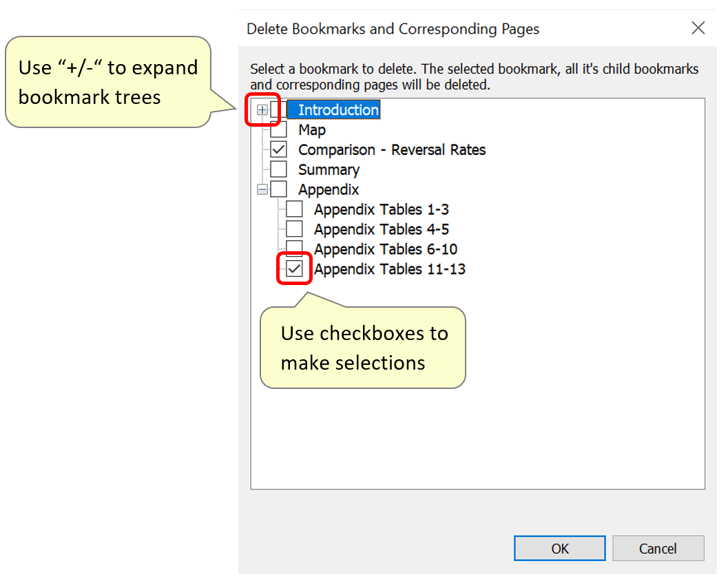The width and height of the screenshot is (728, 581).
Task: Select the Appendix Tables 4-5 checkbox
Action: click(294, 229)
